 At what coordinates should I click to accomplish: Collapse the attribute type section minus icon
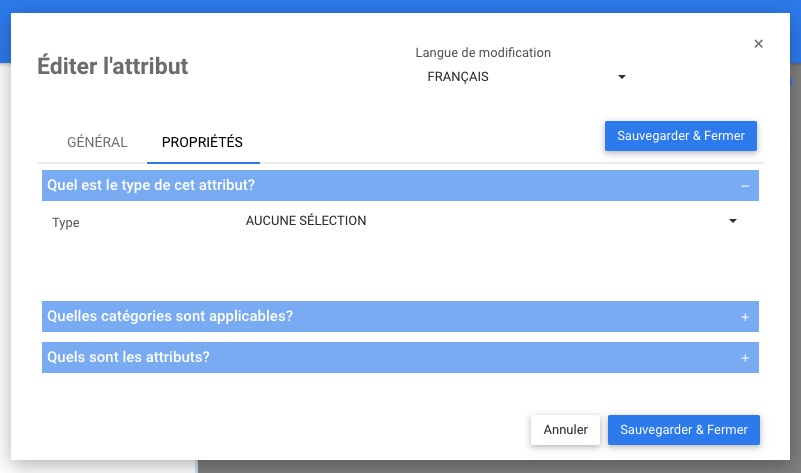pos(745,186)
